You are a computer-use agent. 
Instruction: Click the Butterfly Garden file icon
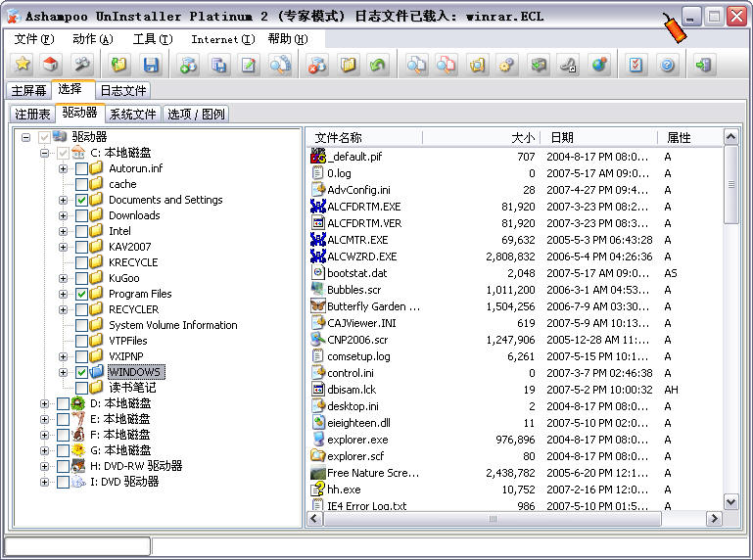pyautogui.click(x=318, y=306)
